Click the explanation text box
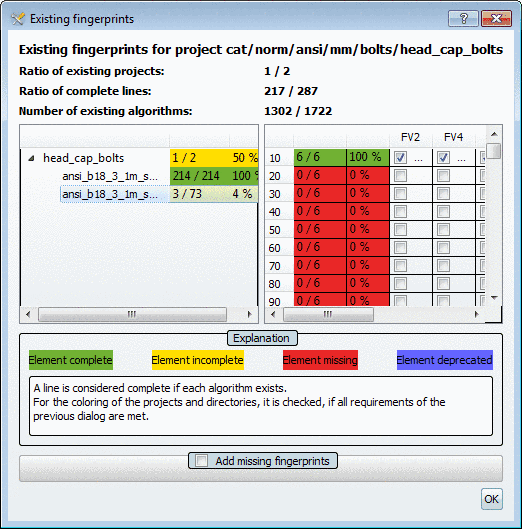This screenshot has width=522, height=529. (x=261, y=406)
